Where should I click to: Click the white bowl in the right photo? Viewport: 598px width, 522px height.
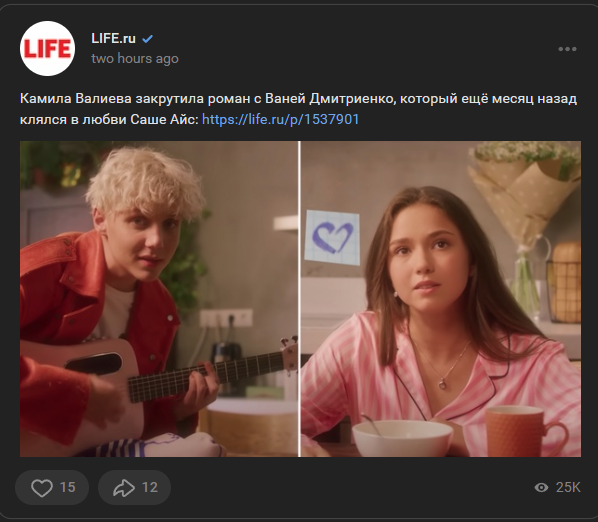pyautogui.click(x=402, y=438)
